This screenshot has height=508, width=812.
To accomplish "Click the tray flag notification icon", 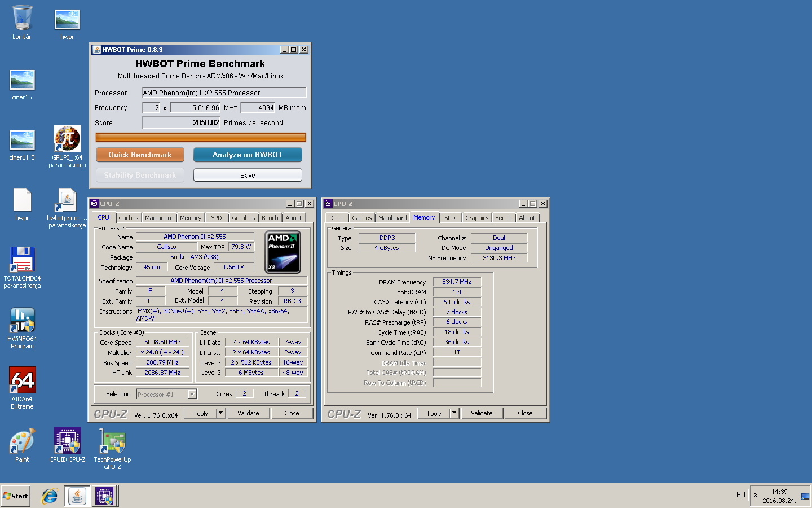I will point(805,496).
